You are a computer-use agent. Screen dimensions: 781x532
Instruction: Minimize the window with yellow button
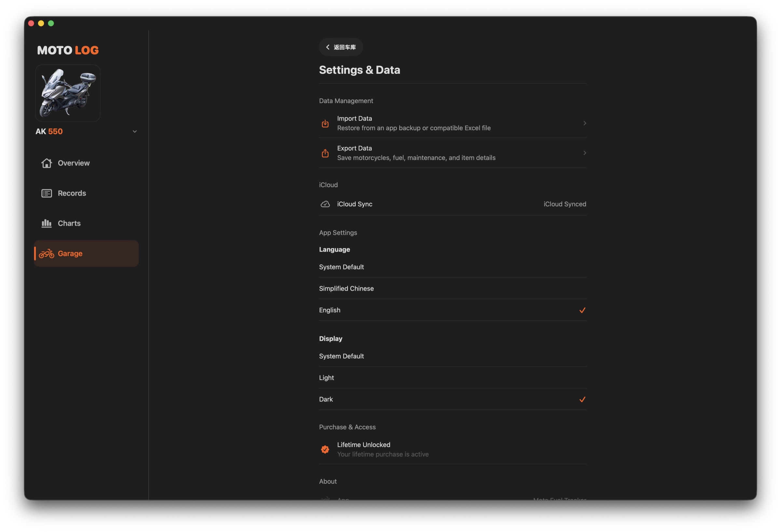[x=41, y=23]
